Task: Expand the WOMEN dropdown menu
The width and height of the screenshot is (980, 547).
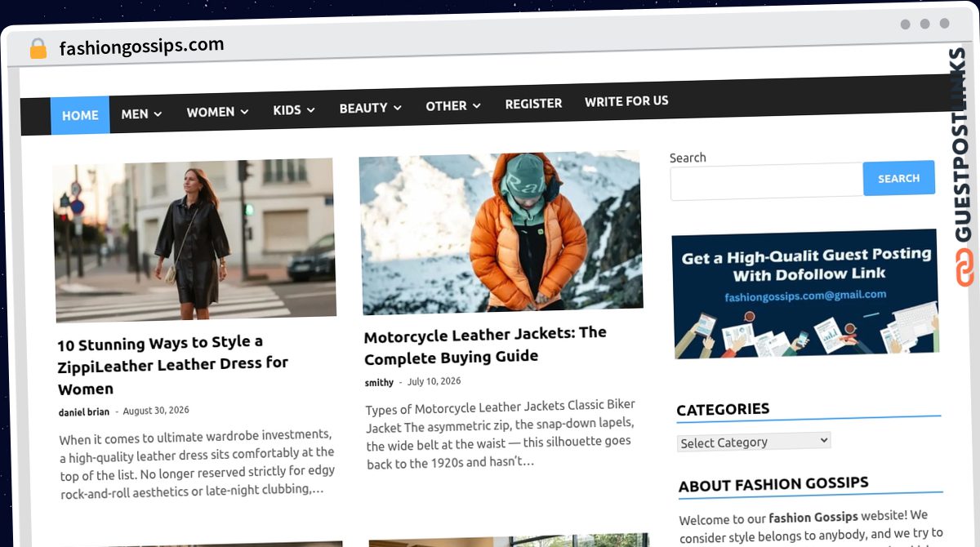Action: tap(217, 112)
